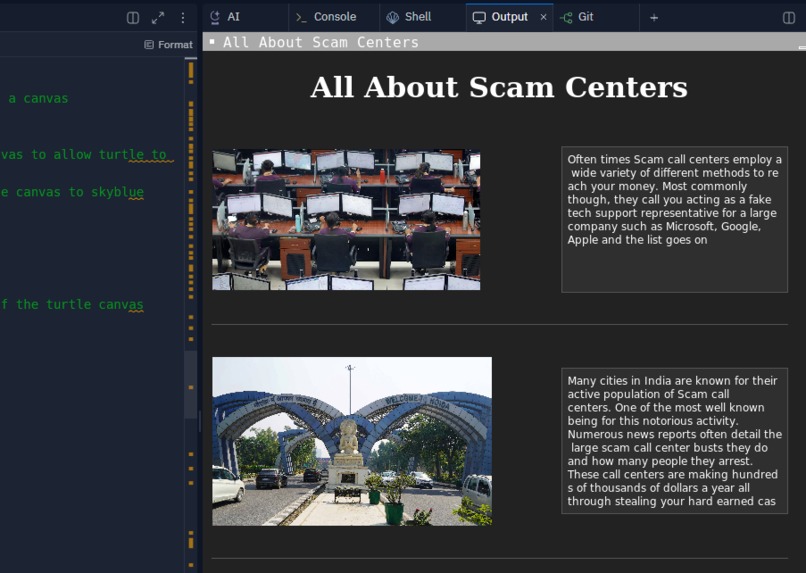Click the call center workers image
The width and height of the screenshot is (806, 573).
pyautogui.click(x=346, y=219)
